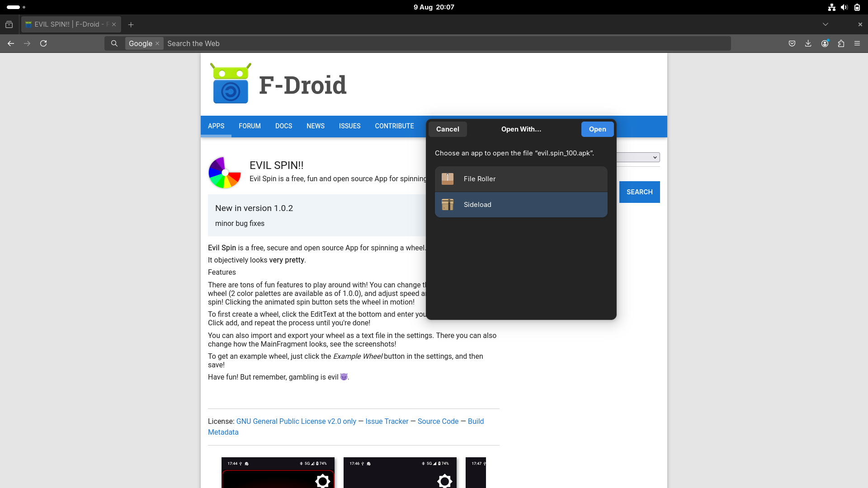The height and width of the screenshot is (488, 868).
Task: Open the extensions puzzle icon
Action: pos(841,43)
